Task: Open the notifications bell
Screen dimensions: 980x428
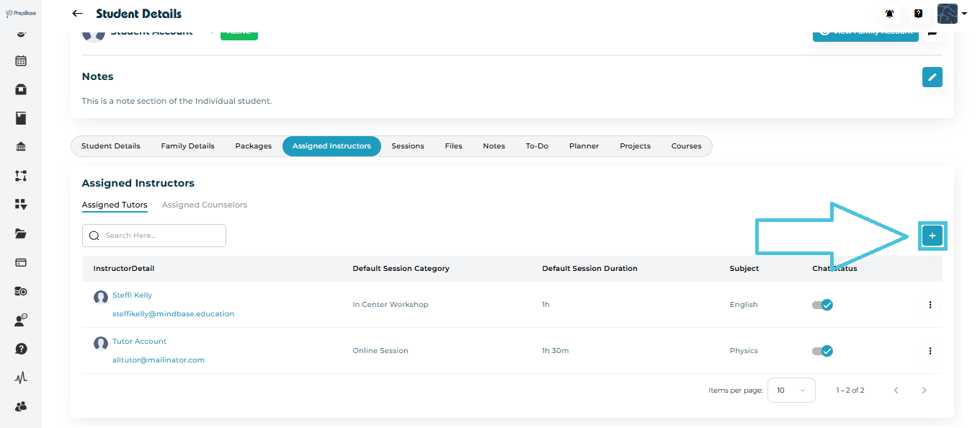Action: click(x=889, y=14)
